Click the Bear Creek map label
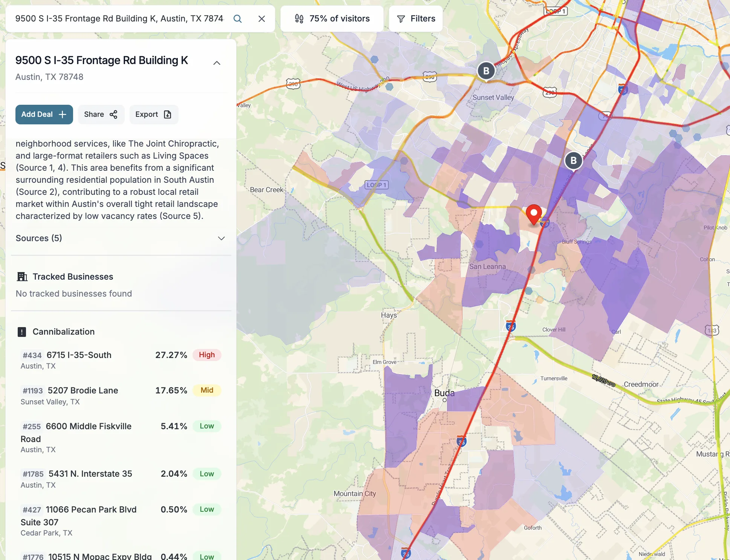 point(267,190)
